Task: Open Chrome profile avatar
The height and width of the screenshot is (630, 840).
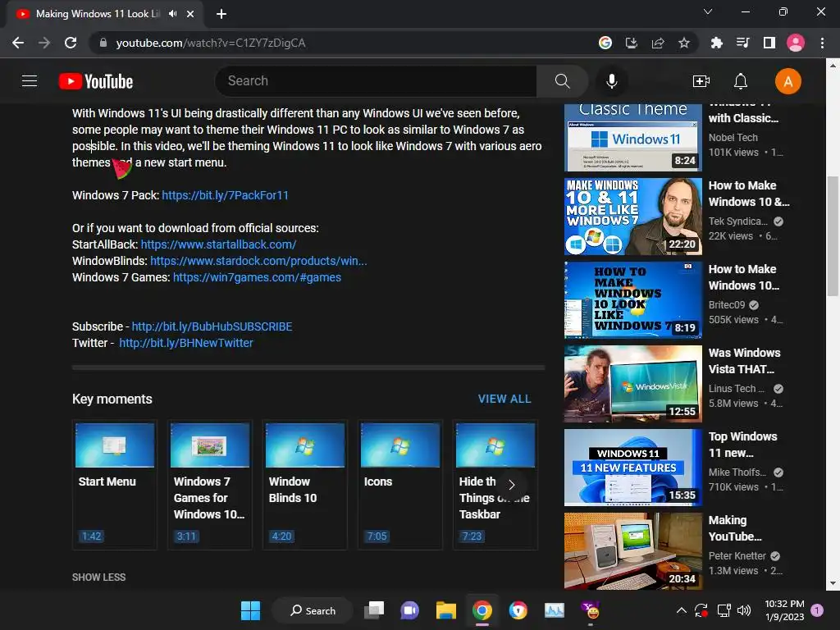Action: pos(795,43)
